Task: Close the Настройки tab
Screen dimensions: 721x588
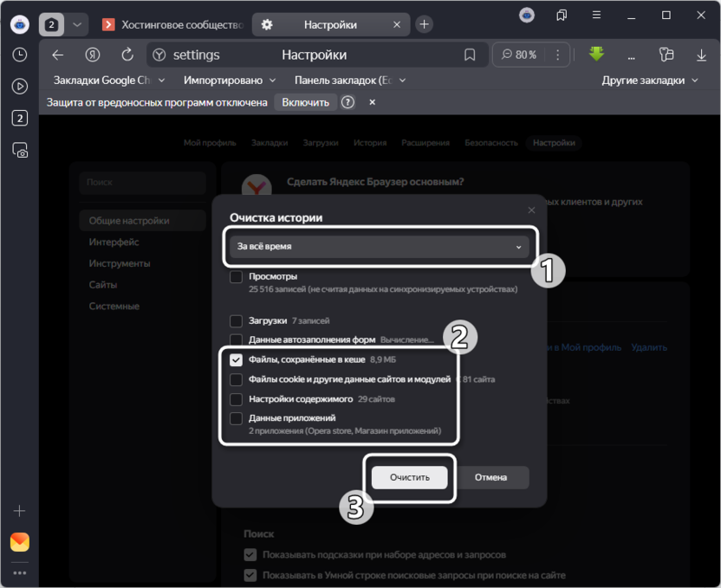Action: (x=397, y=25)
